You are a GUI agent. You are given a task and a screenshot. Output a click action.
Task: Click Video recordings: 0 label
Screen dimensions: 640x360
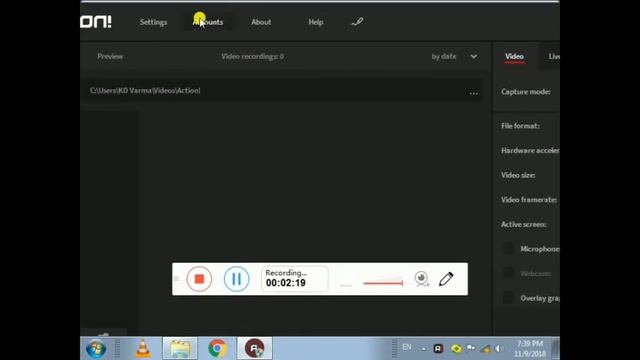click(x=253, y=56)
